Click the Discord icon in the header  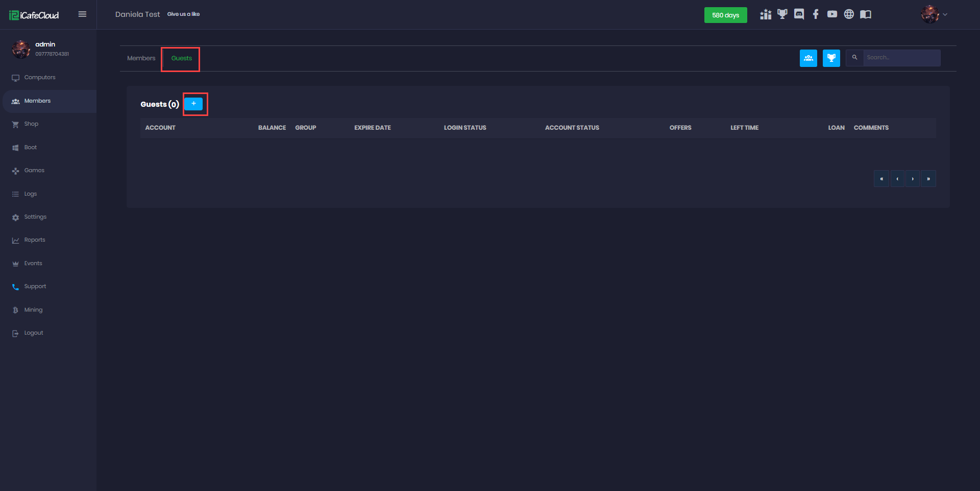click(799, 14)
